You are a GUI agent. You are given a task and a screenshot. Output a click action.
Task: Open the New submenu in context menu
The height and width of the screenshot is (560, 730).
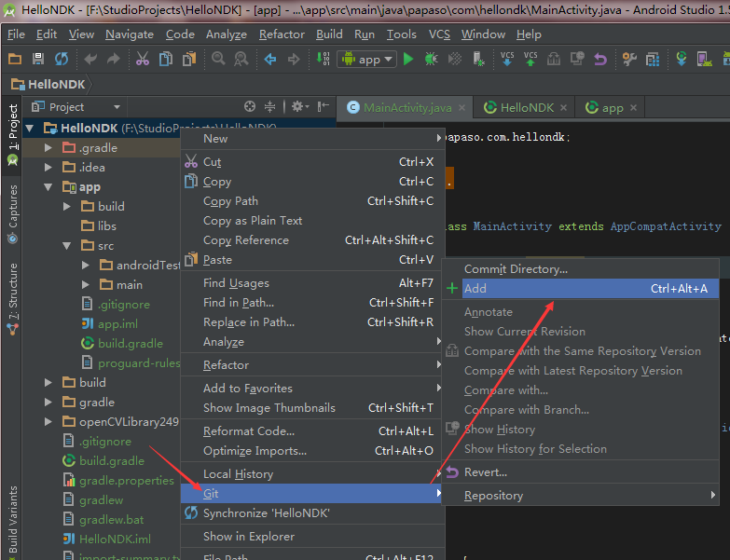coord(311,139)
